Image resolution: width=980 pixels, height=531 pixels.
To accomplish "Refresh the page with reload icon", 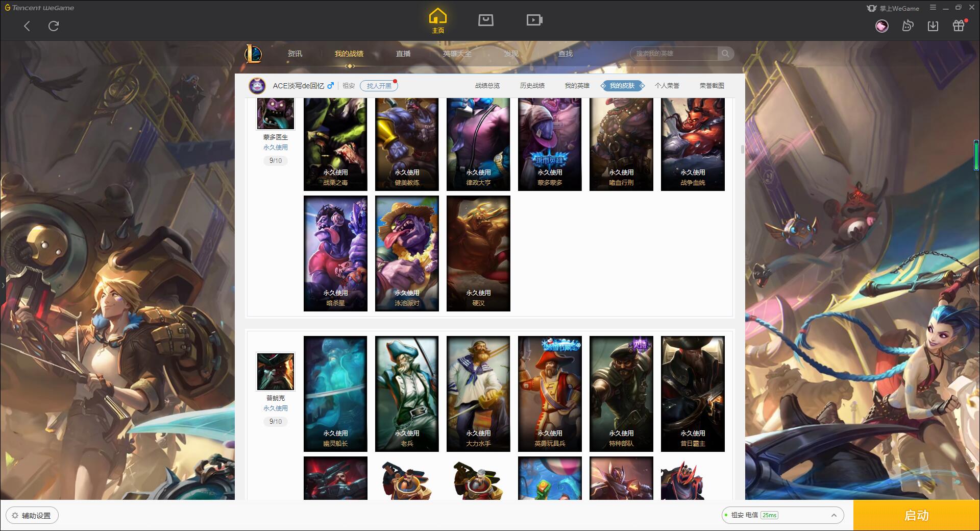I will tap(54, 26).
